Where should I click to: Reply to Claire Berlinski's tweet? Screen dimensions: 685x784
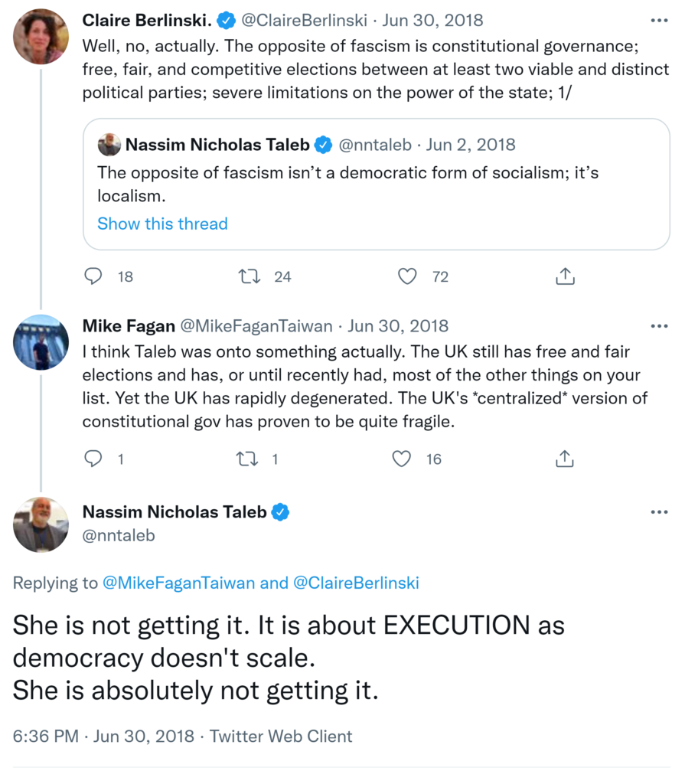(x=93, y=276)
